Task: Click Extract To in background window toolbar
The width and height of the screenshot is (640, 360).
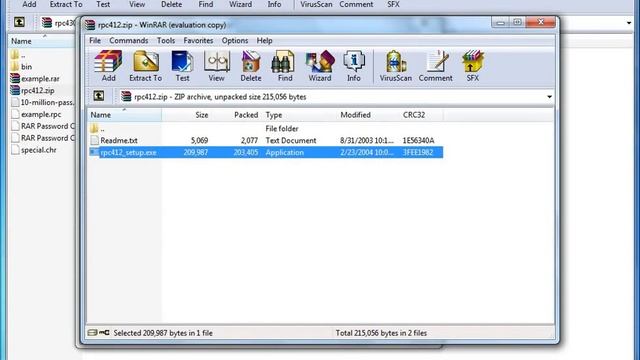Action: click(66, 4)
